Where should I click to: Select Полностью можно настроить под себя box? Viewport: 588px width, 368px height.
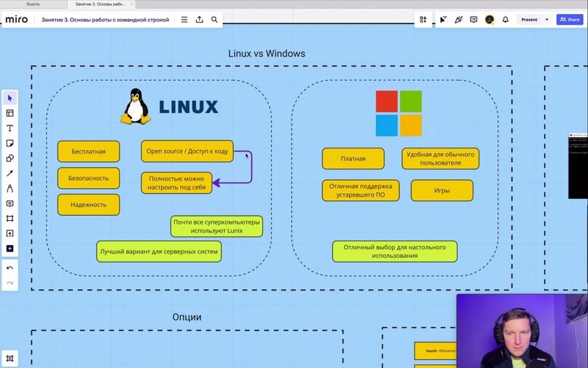[x=176, y=183]
